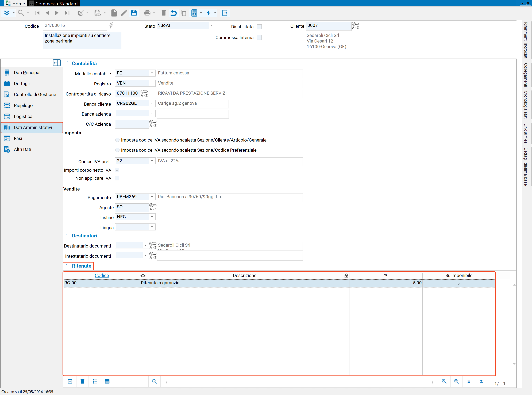The width and height of the screenshot is (532, 395).
Task: Open Cronologia stati side panel
Action: (x=526, y=105)
